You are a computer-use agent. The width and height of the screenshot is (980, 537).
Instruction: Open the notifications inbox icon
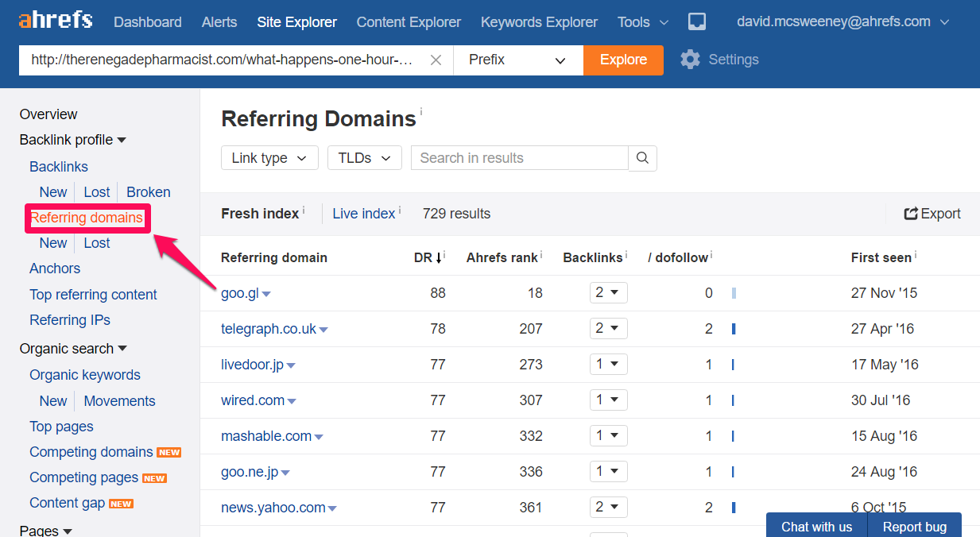(697, 22)
